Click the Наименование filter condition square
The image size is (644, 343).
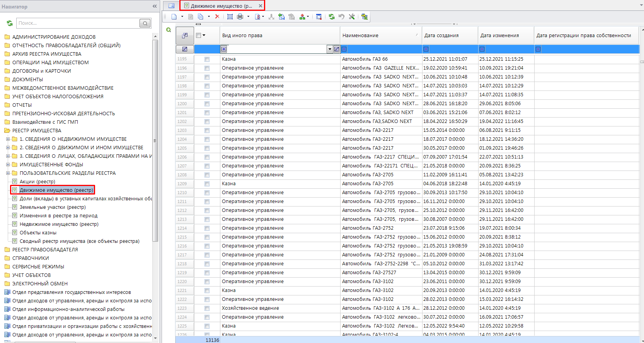(344, 49)
